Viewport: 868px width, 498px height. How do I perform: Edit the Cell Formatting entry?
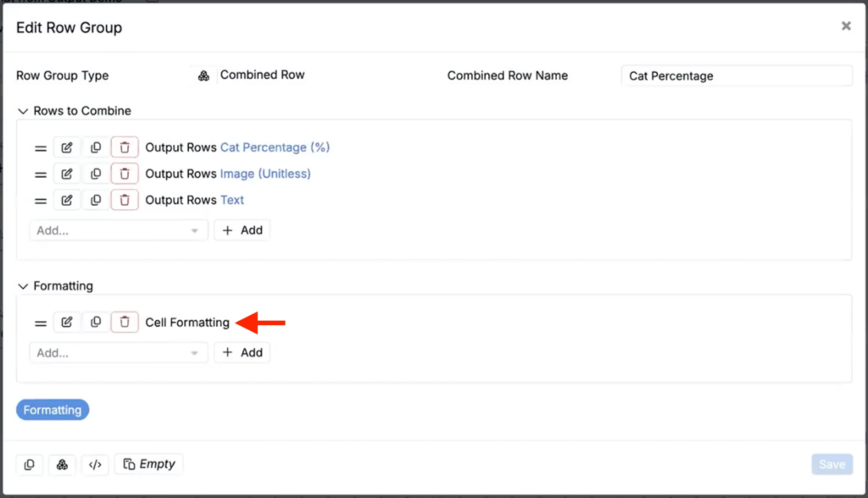pyautogui.click(x=67, y=322)
